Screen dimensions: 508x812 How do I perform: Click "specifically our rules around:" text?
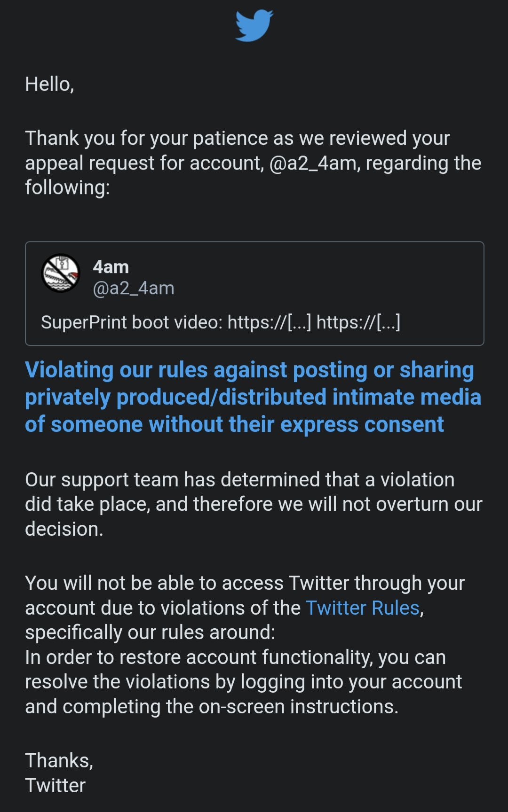point(150,632)
